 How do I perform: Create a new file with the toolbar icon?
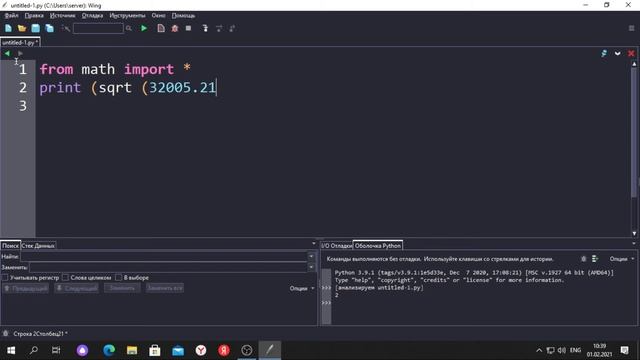pyautogui.click(x=8, y=28)
